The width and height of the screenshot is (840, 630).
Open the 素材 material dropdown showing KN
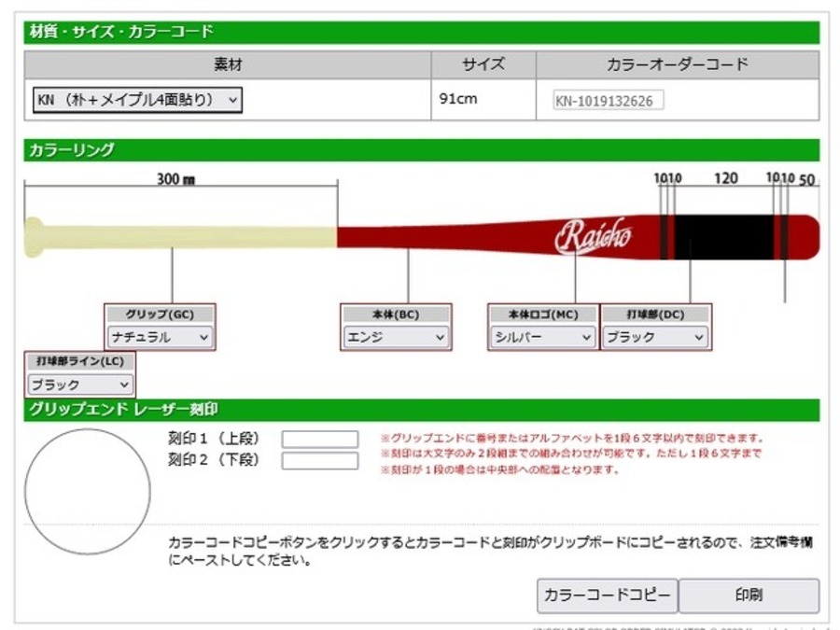[x=138, y=100]
